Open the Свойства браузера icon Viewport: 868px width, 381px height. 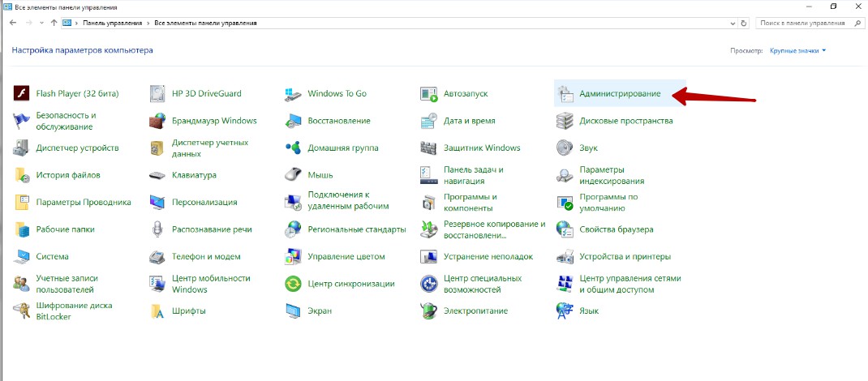pyautogui.click(x=565, y=229)
